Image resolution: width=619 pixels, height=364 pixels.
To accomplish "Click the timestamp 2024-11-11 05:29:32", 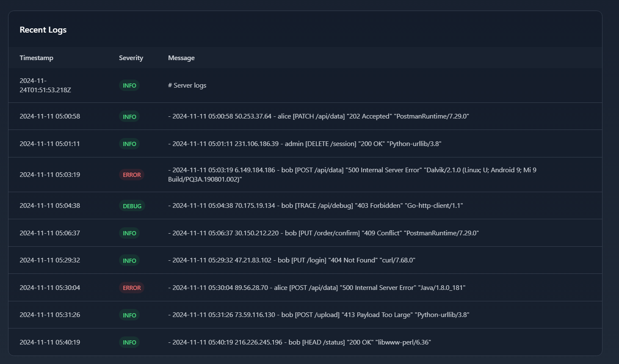I will tap(50, 260).
